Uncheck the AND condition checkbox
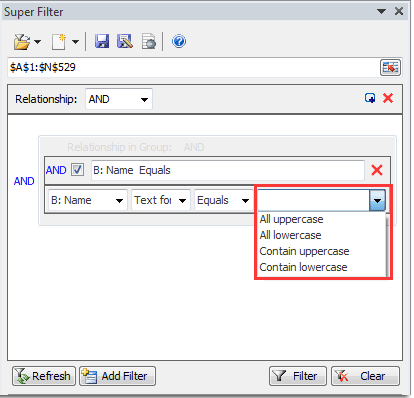Screen dimensions: 414x398 click(77, 170)
